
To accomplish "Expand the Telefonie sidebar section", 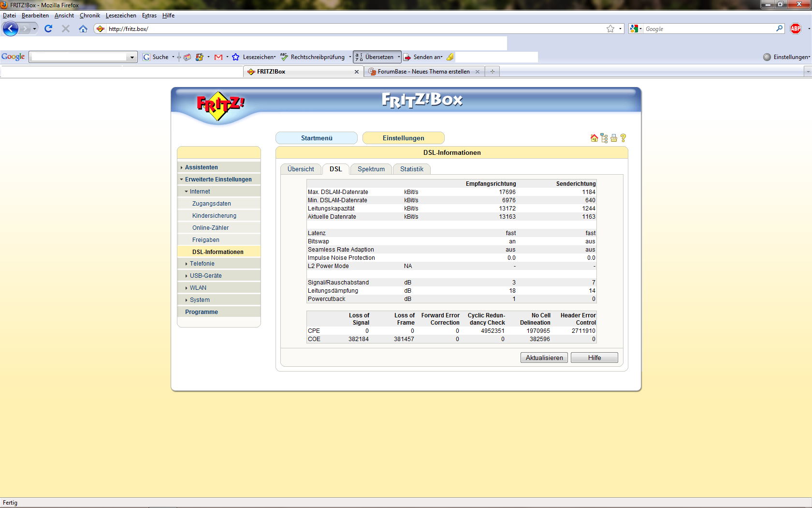I will click(202, 264).
